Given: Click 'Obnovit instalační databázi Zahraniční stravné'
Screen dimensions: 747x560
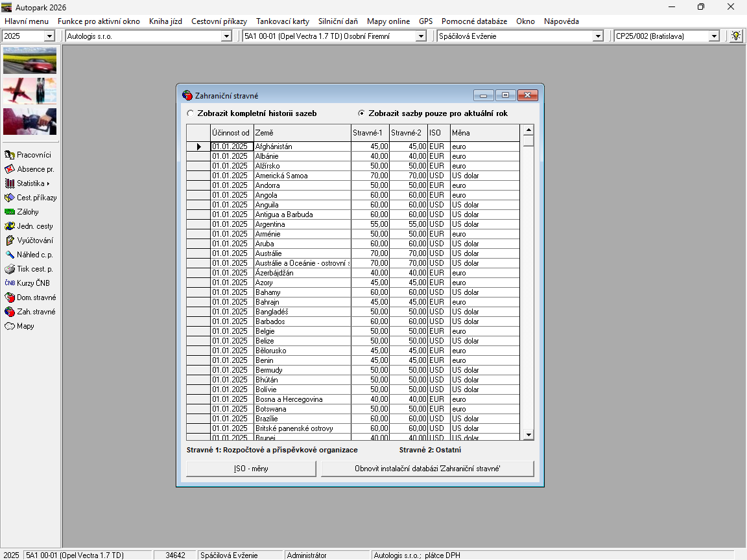Looking at the screenshot, I should [x=427, y=469].
